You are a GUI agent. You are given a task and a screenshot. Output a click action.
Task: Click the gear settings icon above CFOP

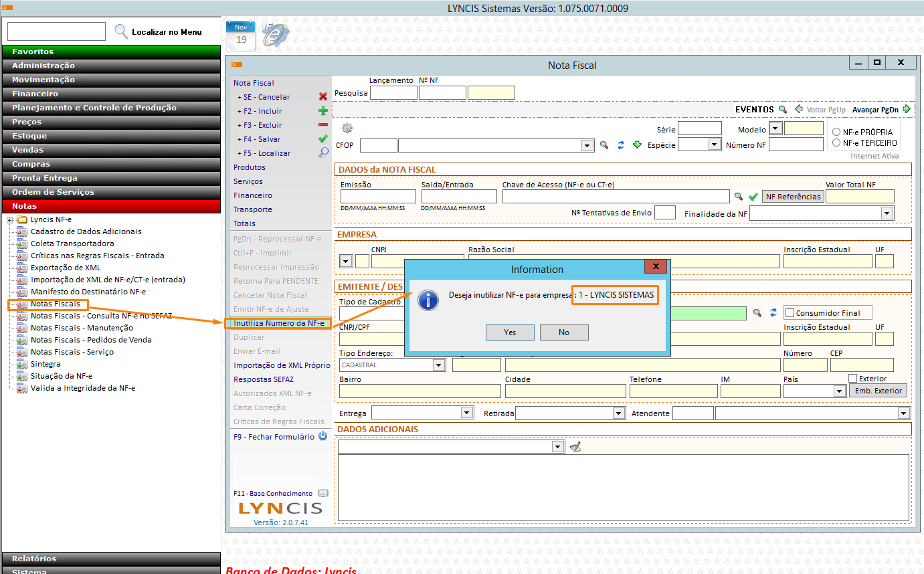(x=347, y=128)
